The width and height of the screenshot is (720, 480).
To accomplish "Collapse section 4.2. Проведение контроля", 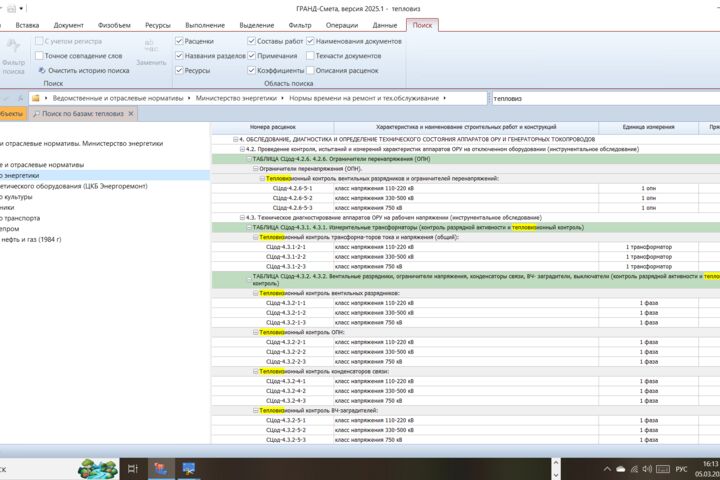I will point(242,149).
